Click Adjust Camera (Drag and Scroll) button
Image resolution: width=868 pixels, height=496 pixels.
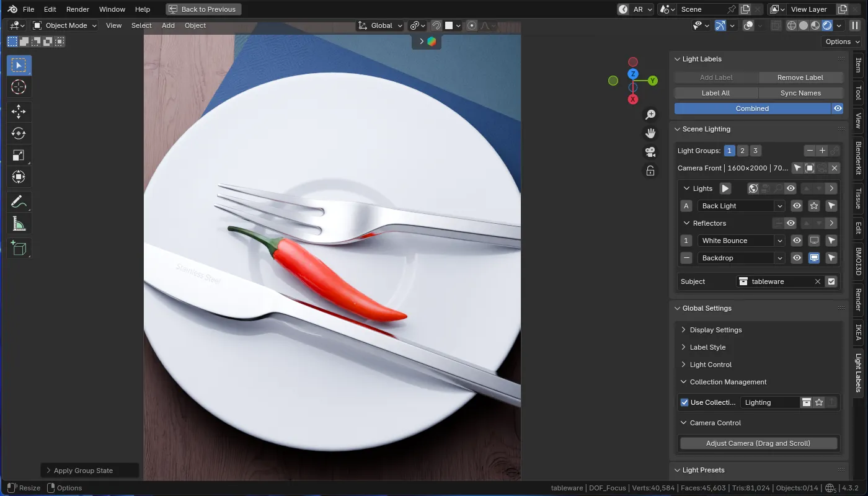click(x=759, y=443)
